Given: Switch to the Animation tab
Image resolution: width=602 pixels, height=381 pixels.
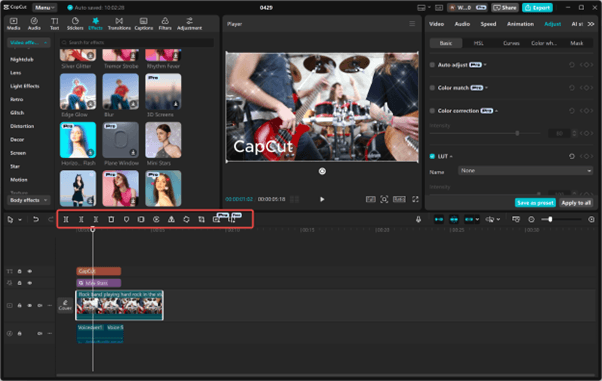Looking at the screenshot, I should pyautogui.click(x=520, y=24).
